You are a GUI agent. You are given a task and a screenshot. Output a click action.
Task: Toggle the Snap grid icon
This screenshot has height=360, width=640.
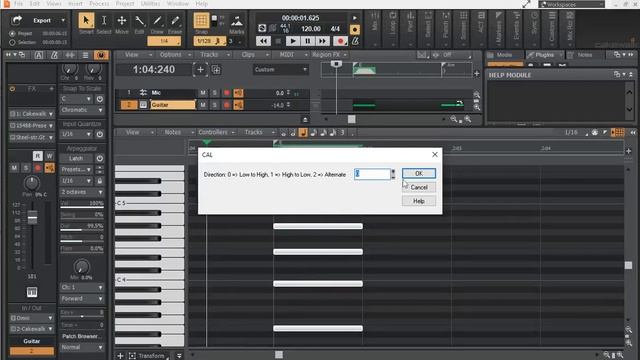pyautogui.click(x=201, y=20)
